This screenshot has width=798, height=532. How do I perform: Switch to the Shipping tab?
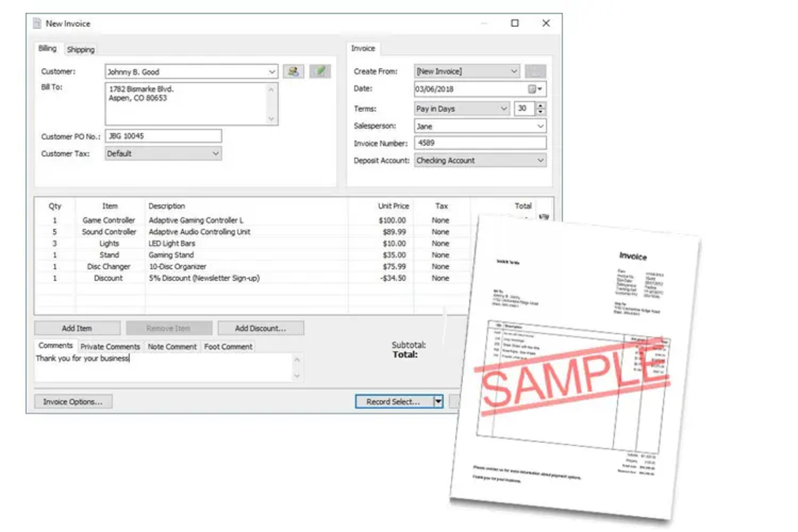tap(80, 50)
